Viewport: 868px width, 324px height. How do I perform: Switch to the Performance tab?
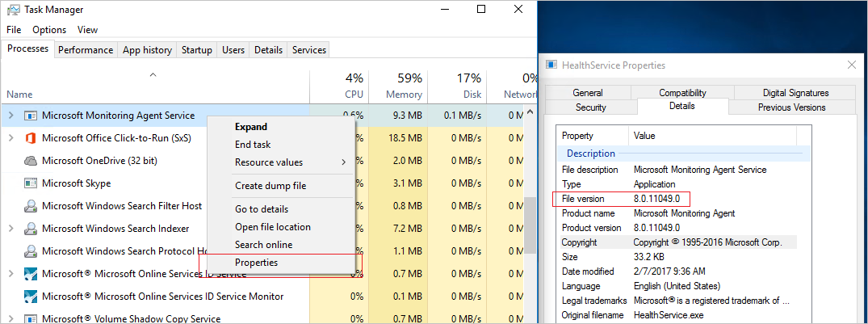(x=86, y=50)
